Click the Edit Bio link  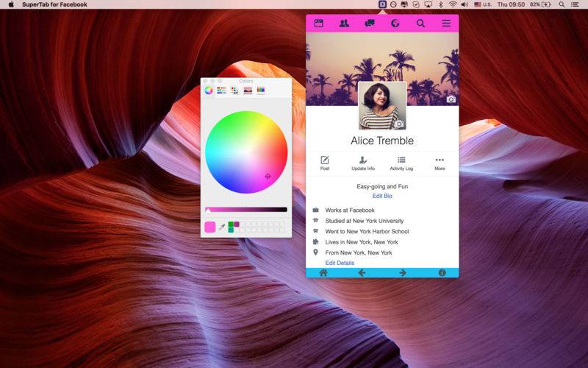coord(382,196)
